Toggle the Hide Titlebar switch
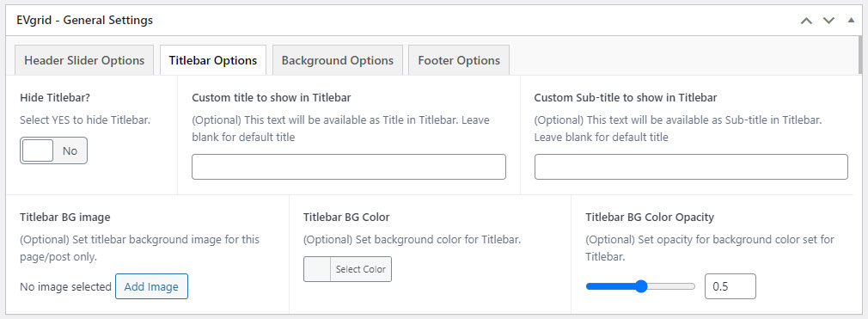Image resolution: width=868 pixels, height=319 pixels. [53, 150]
